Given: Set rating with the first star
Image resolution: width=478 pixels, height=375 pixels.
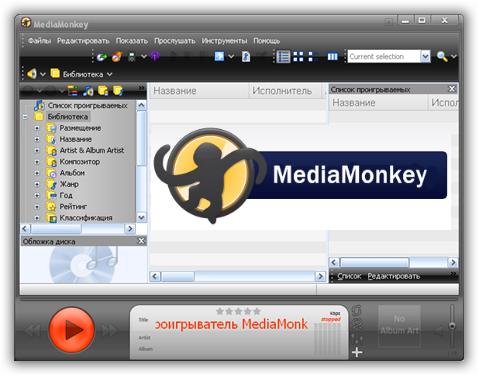Looking at the screenshot, I should [220, 311].
